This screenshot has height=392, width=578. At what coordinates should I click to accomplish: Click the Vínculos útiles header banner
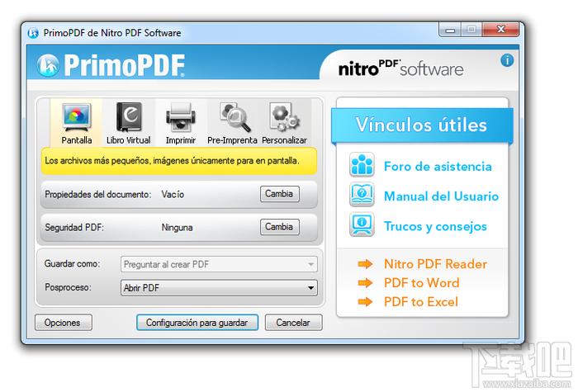[x=422, y=125]
